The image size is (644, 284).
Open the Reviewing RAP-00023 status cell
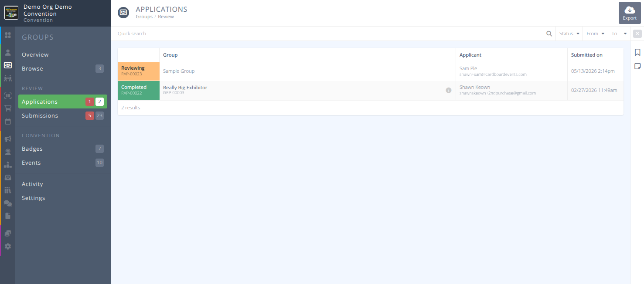click(139, 71)
